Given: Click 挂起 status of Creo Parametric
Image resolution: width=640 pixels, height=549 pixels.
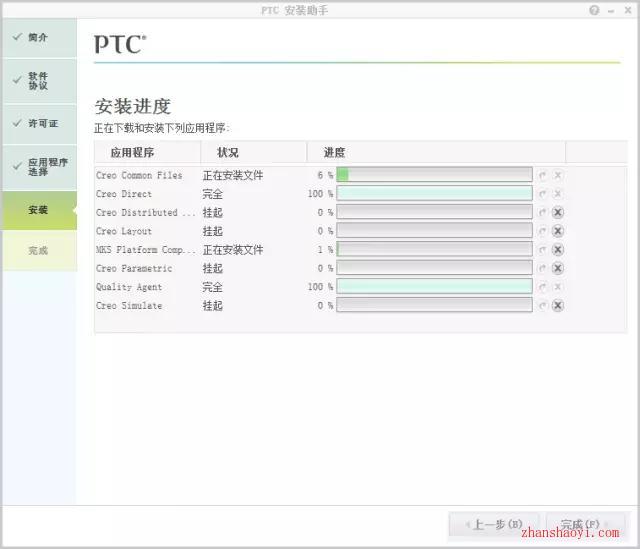Looking at the screenshot, I should tap(213, 268).
